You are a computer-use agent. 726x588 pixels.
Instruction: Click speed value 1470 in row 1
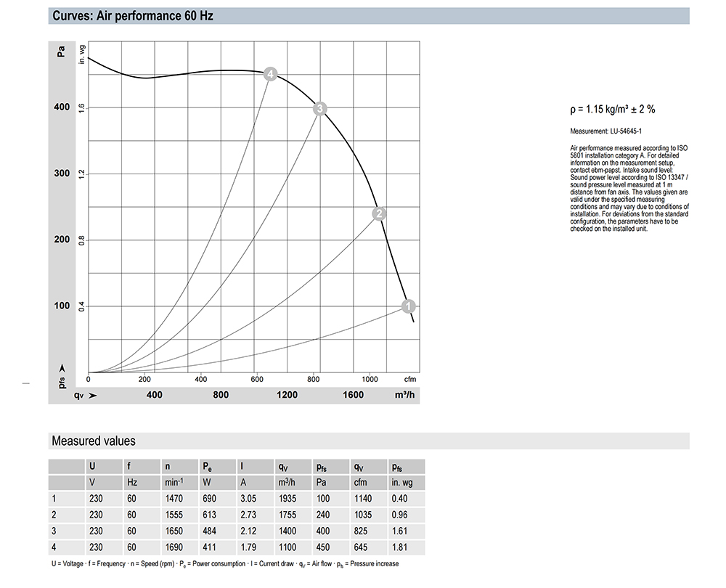point(174,499)
